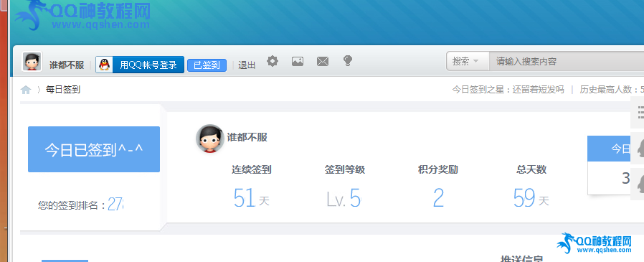Click the user avatar in the top bar
This screenshot has width=644, height=262.
coord(32,62)
